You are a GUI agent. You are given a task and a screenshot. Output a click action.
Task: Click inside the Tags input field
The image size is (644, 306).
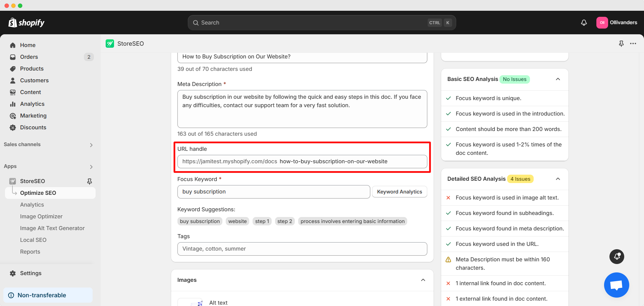[x=302, y=249]
